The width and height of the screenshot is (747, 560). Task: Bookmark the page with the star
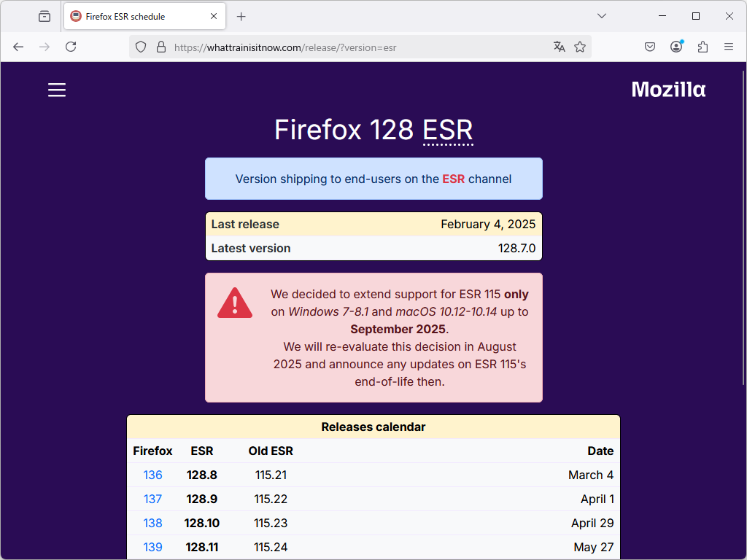(580, 47)
